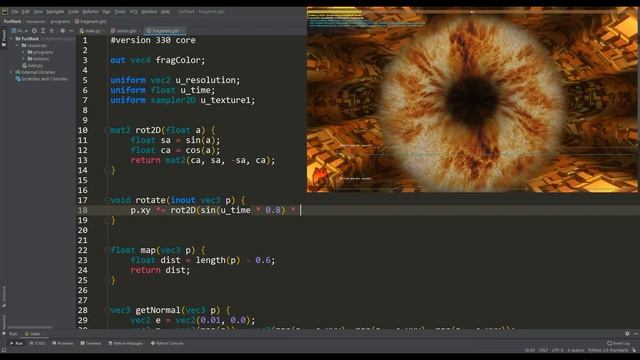Viewport: 640px width, 360px height.
Task: Open the Refactor menu
Action: click(x=91, y=12)
